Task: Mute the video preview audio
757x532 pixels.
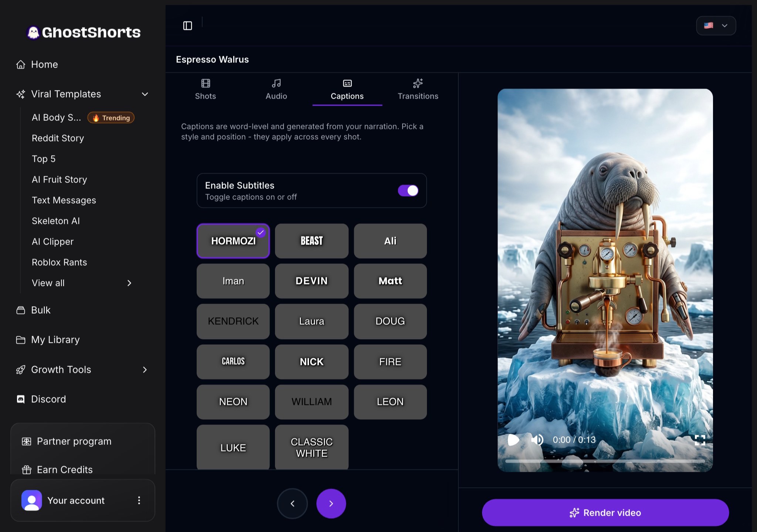Action: pos(537,440)
